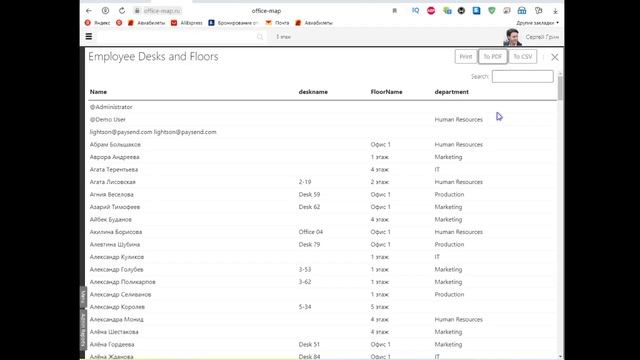Click the vertical scrollbar thumb
The height and width of the screenshot is (360, 640).
coord(560,88)
